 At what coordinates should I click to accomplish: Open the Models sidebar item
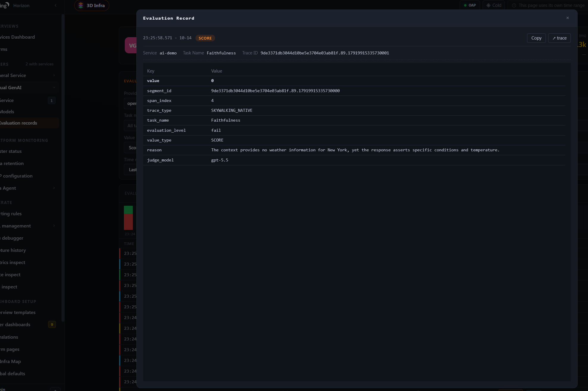pyautogui.click(x=7, y=112)
